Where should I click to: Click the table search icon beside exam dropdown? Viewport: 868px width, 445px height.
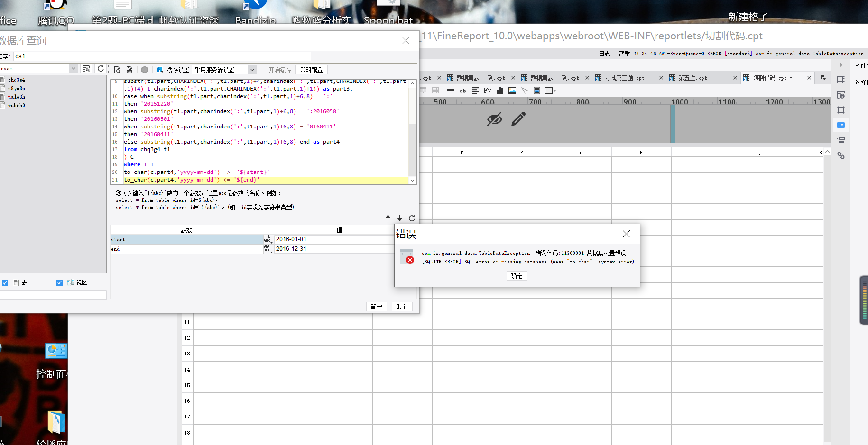tap(86, 69)
